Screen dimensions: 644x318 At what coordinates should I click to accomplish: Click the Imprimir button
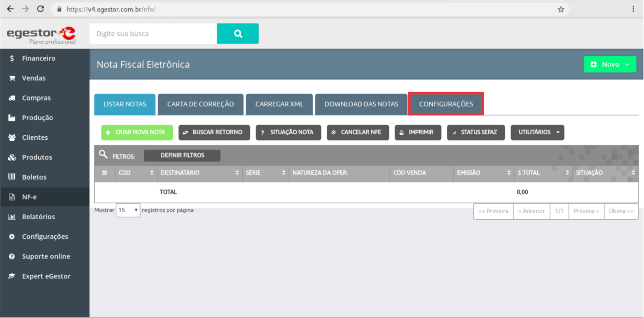[x=418, y=133]
